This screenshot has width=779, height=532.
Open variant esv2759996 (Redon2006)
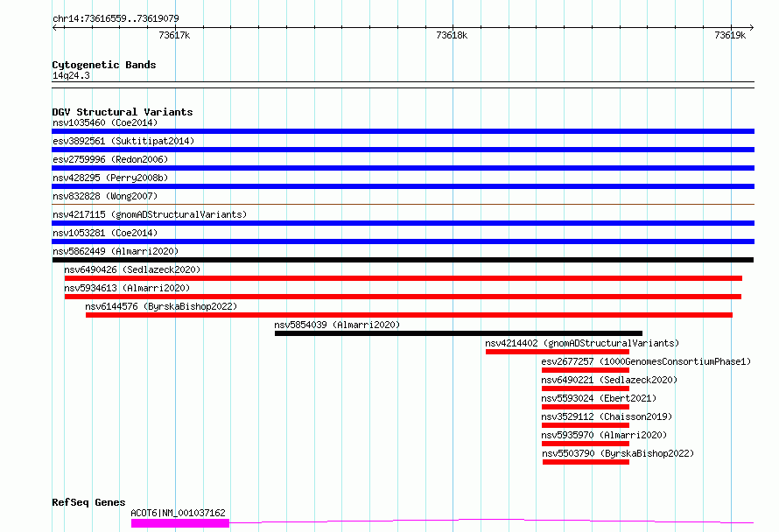pos(110,159)
